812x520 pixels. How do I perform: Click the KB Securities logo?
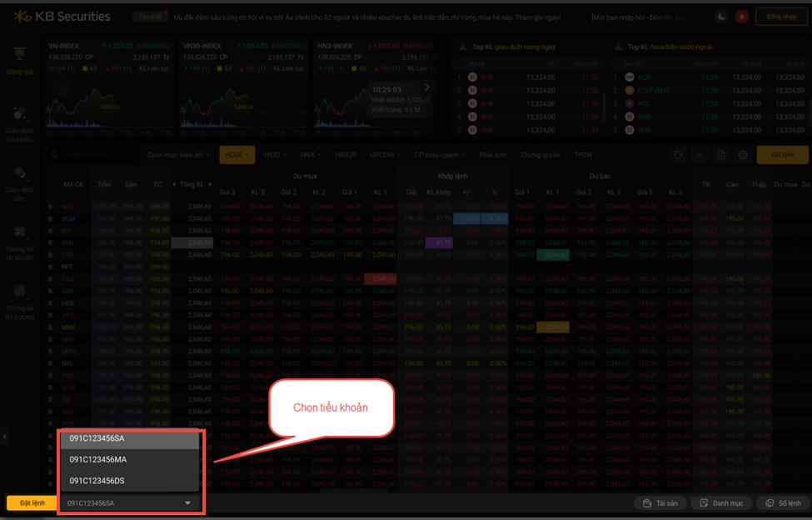pyautogui.click(x=62, y=17)
